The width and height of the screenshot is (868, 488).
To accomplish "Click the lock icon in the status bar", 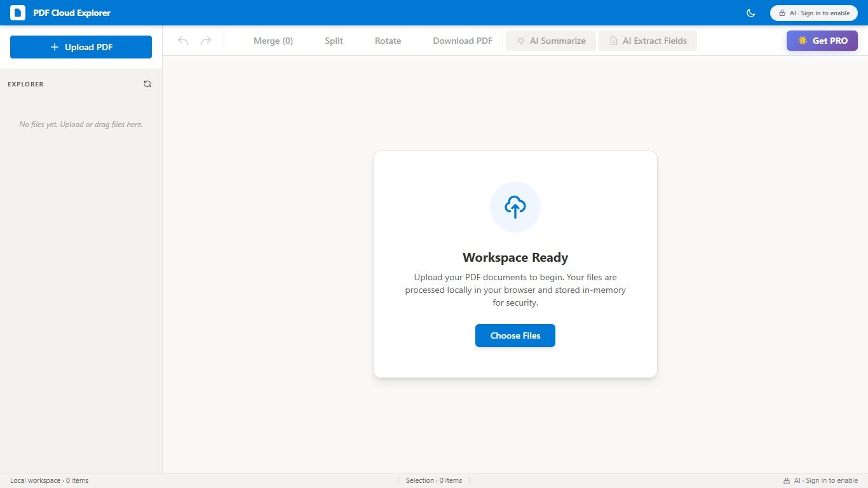I will point(787,480).
